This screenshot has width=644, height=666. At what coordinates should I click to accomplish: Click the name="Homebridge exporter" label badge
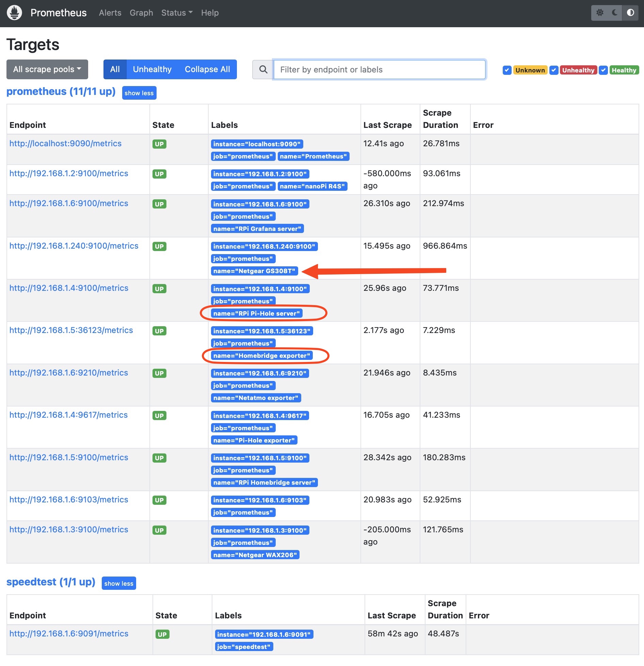(x=262, y=356)
